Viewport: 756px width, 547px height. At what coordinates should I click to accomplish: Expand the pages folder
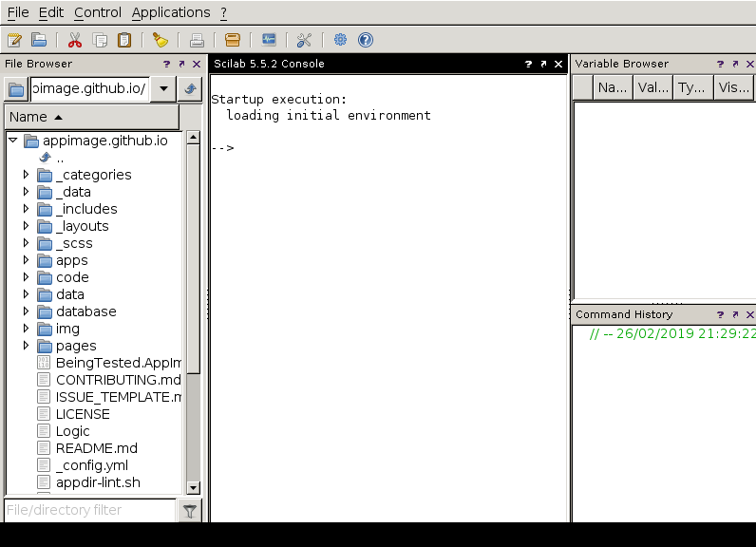tap(26, 346)
